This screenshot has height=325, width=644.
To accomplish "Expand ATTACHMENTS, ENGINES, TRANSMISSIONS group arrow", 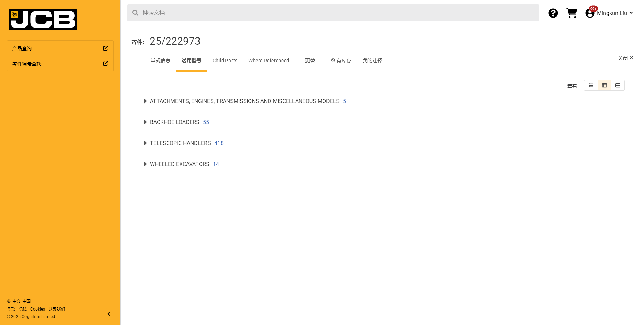I will [x=145, y=101].
